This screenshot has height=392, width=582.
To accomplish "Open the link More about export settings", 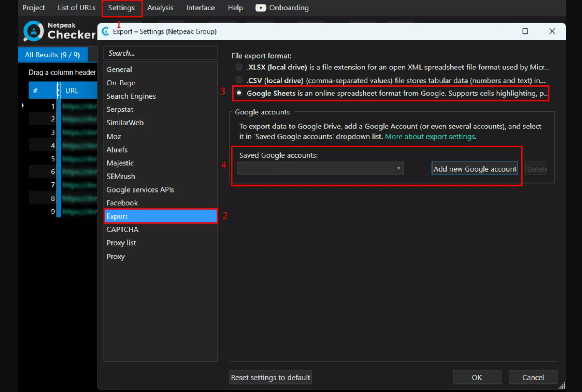I will coord(429,136).
